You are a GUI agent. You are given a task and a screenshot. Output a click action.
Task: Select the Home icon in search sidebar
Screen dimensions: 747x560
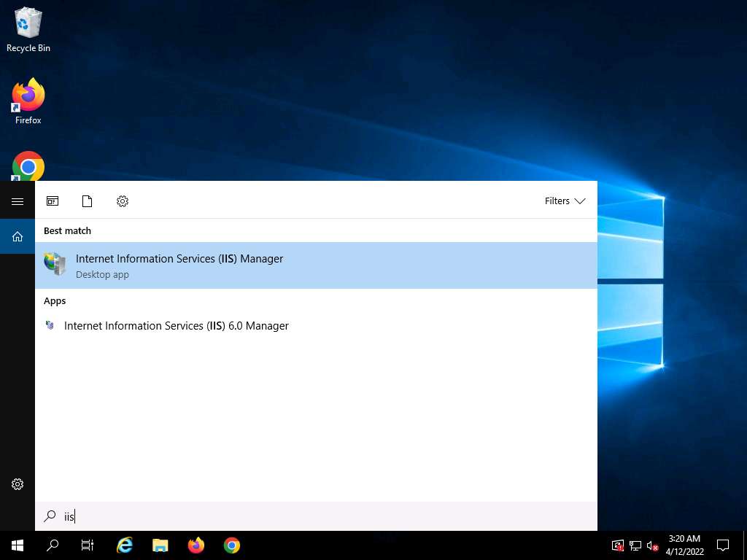point(18,236)
